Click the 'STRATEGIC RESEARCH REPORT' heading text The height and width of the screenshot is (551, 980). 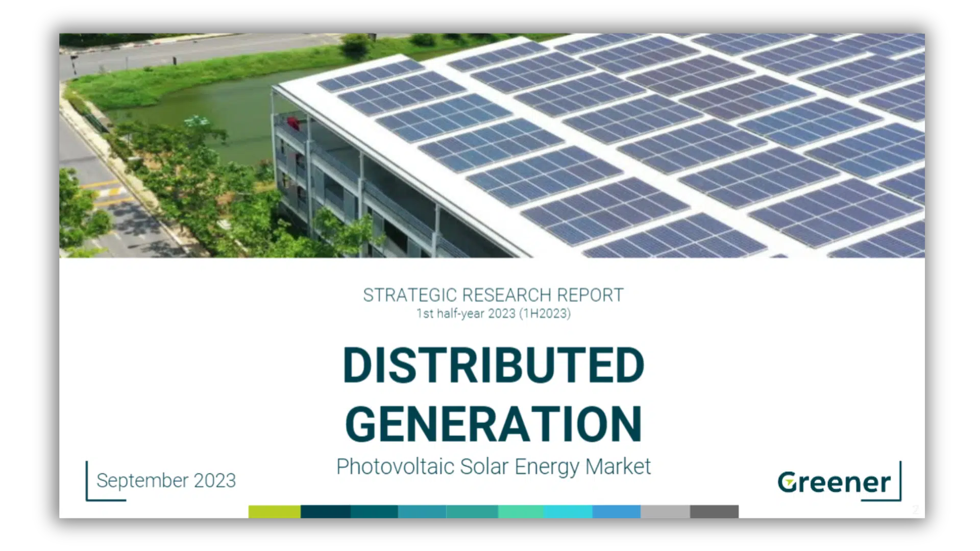tap(493, 295)
